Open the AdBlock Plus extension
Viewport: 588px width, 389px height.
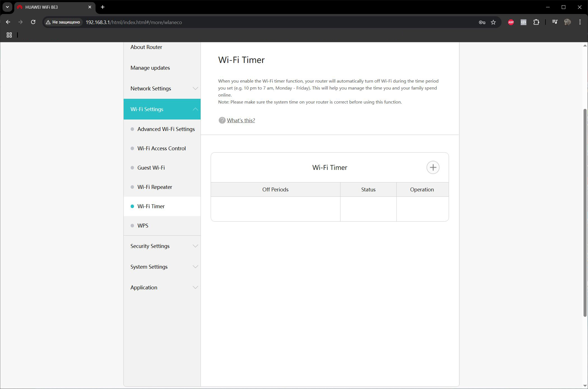pos(511,22)
